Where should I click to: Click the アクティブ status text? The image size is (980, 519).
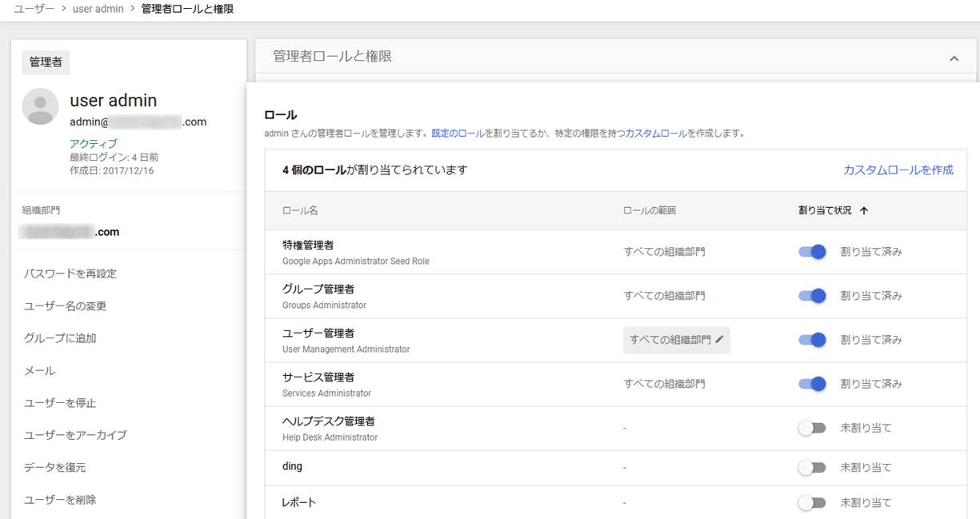[x=94, y=144]
